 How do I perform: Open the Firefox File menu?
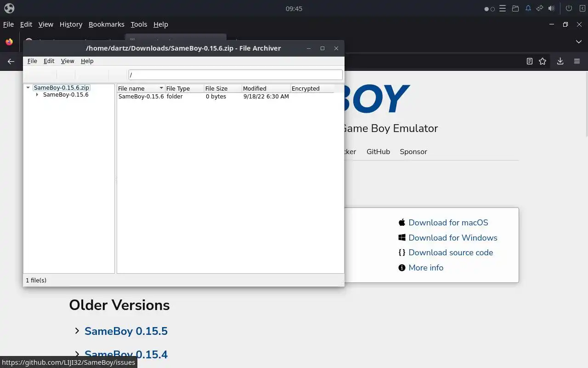click(x=8, y=24)
